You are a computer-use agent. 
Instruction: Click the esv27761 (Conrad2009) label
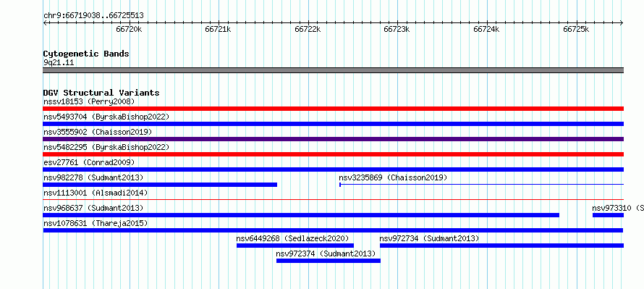coord(89,162)
